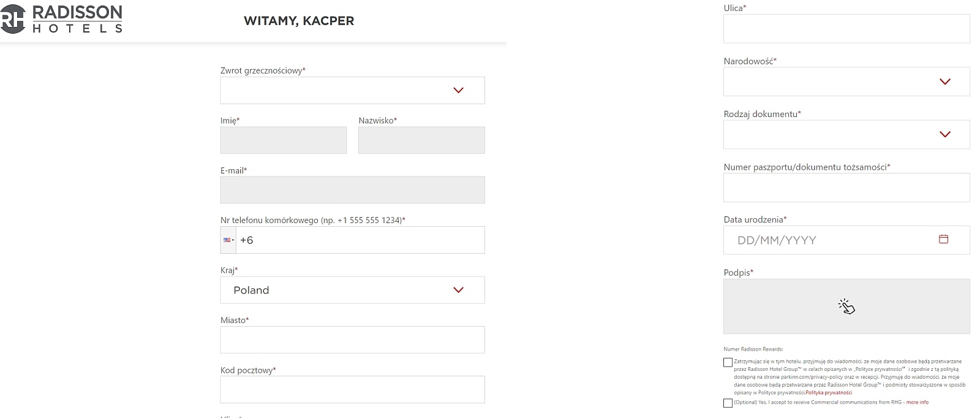Click the Data urodzenia date field
The width and height of the screenshot is (980, 418).
[846, 240]
